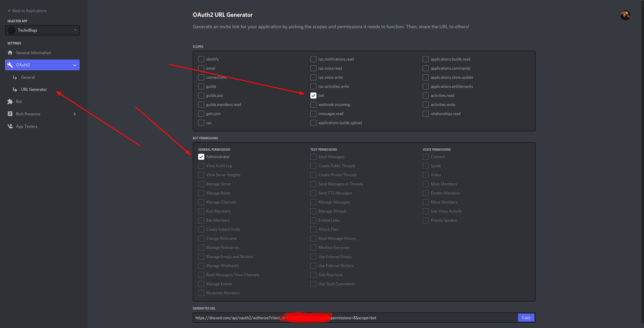Click the Copy button for the generated URL
The height and width of the screenshot is (328, 644).
(525, 317)
